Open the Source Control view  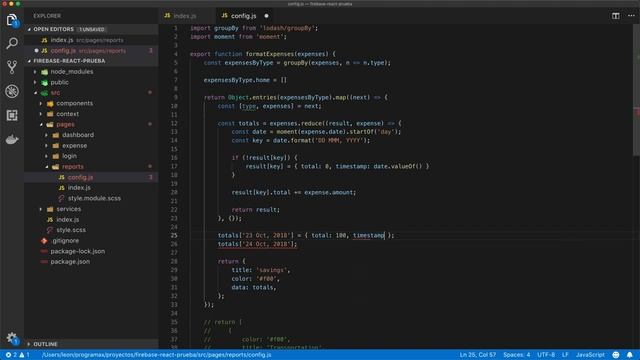(x=12, y=67)
